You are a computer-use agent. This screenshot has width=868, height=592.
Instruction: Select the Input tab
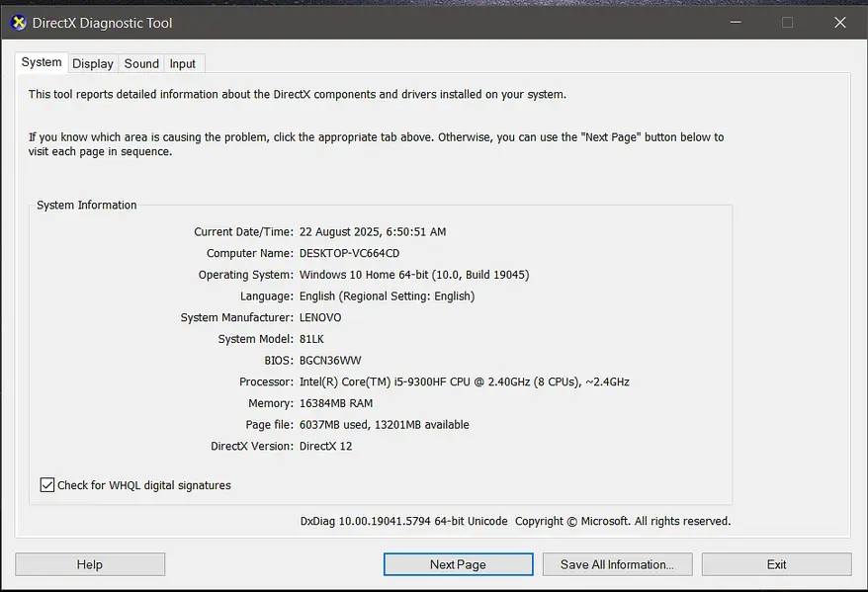click(183, 63)
